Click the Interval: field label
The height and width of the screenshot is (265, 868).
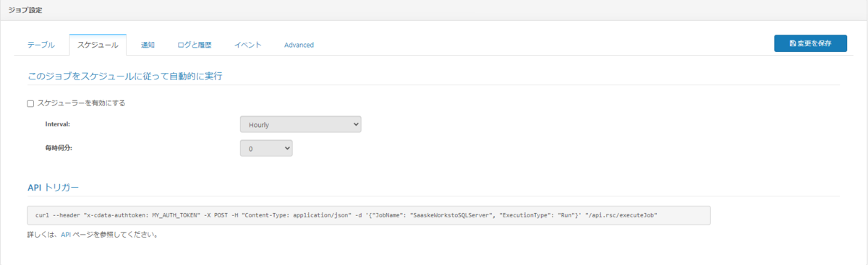click(x=62, y=125)
